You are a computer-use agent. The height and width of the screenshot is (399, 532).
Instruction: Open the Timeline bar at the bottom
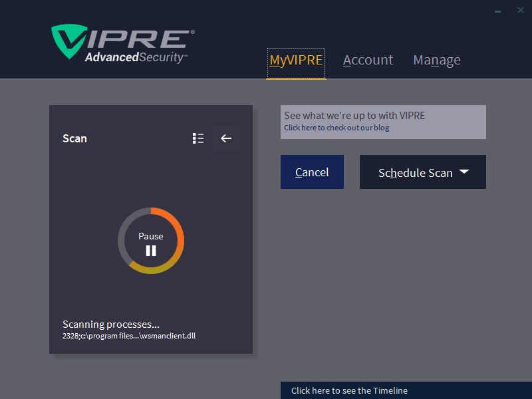click(406, 390)
